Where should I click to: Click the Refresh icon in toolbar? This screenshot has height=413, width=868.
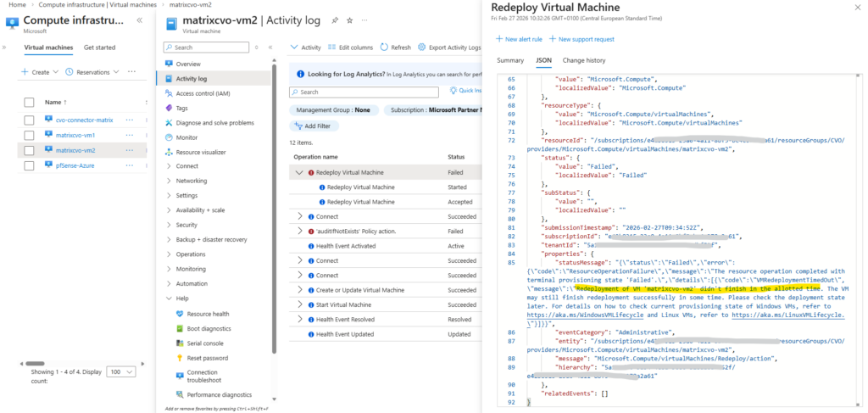click(383, 47)
